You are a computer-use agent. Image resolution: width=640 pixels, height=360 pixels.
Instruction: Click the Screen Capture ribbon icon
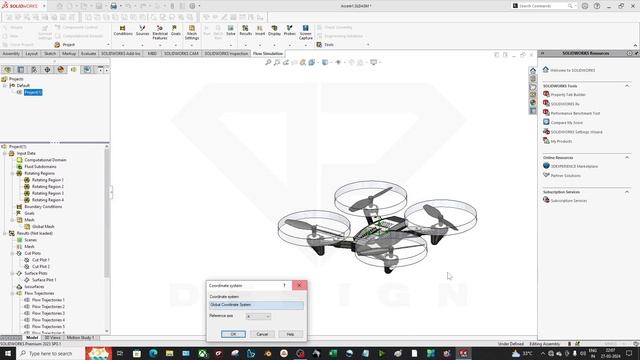[x=305, y=32]
